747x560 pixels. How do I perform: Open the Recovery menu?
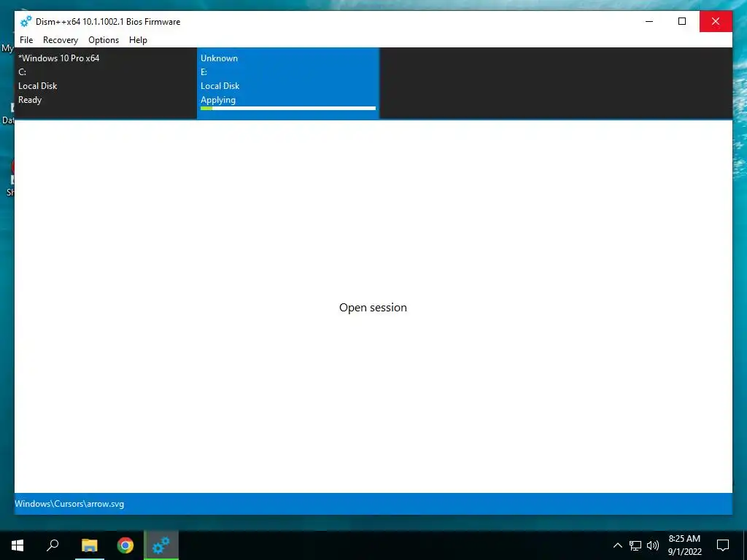click(x=61, y=40)
